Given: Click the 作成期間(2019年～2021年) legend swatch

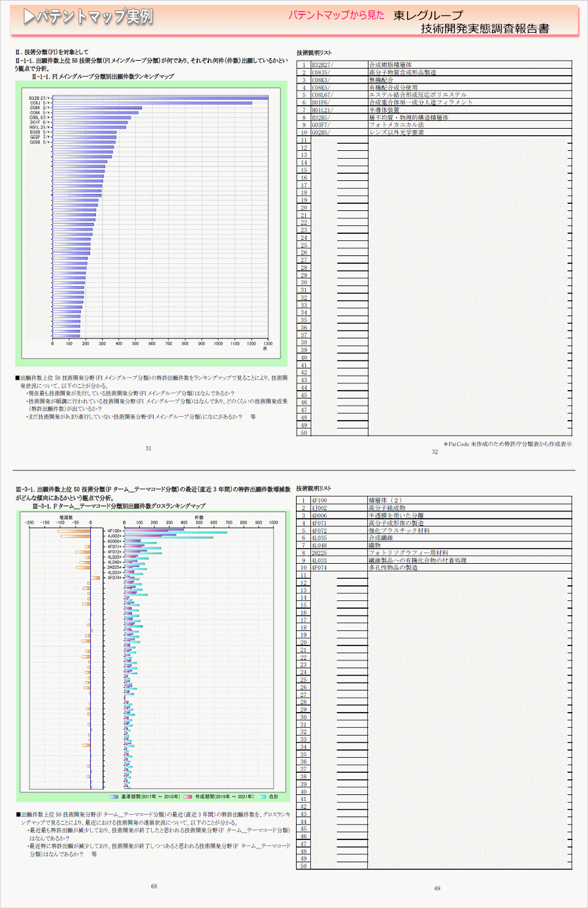Looking at the screenshot, I should tap(188, 797).
